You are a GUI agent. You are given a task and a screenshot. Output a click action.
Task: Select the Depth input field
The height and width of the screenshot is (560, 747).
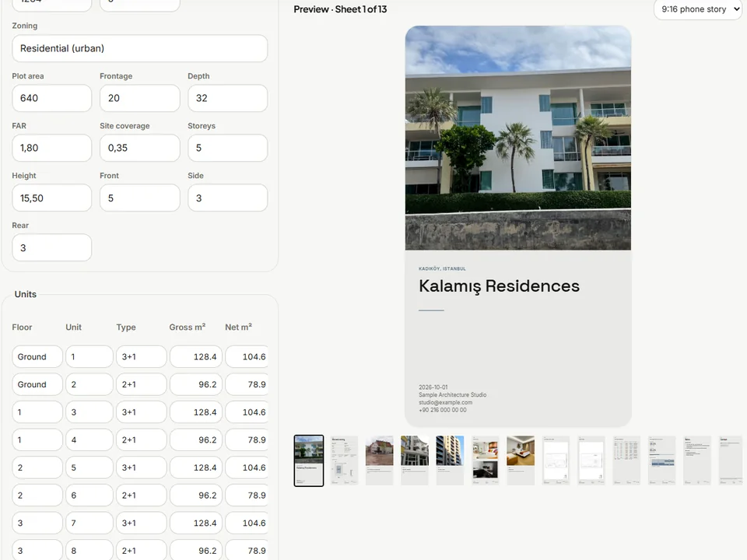point(228,98)
